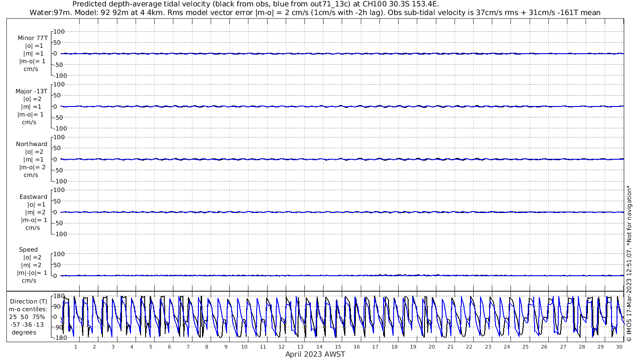This screenshot has height=364, width=637.
Task: Select the 'Northward' panel label
Action: [31, 144]
